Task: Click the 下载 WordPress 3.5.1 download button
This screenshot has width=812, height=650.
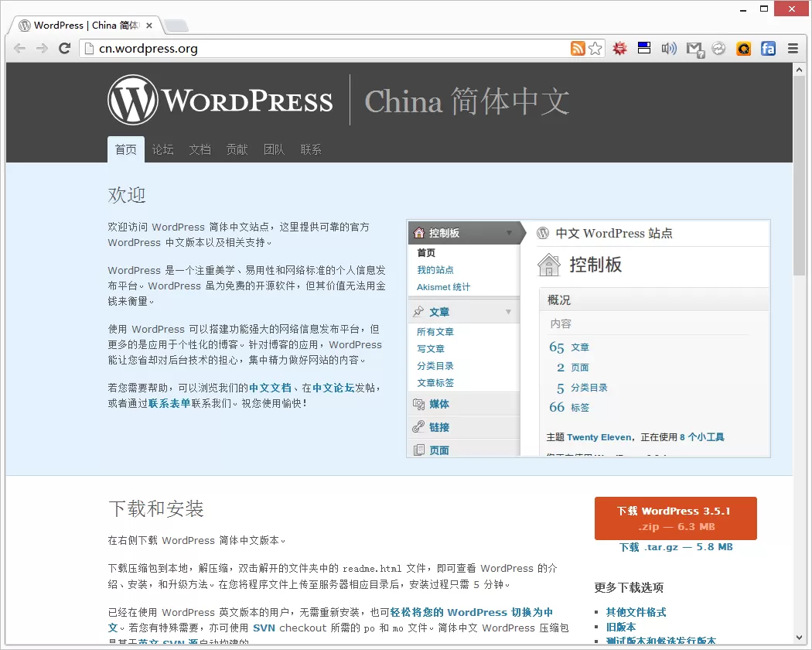Action: 675,518
